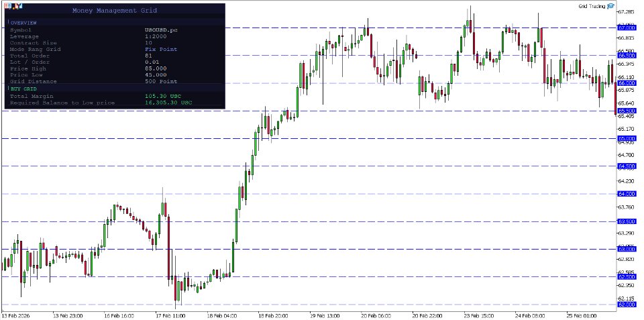Click the 66.815 price scale label
This screenshot has height=320, width=644.
point(627,38)
